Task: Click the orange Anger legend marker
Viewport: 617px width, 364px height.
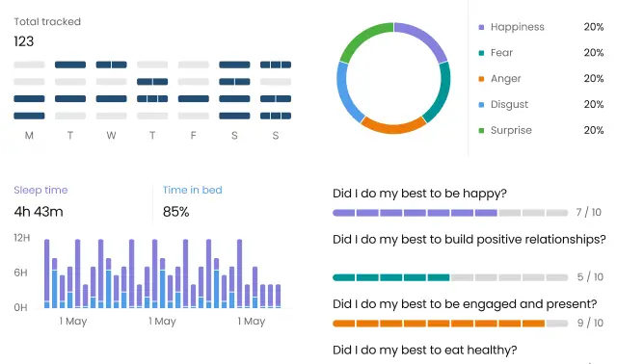Action: (481, 79)
